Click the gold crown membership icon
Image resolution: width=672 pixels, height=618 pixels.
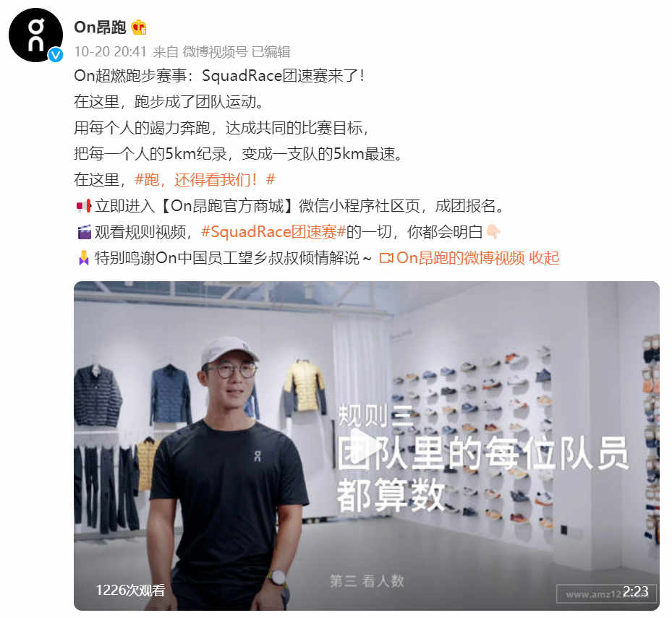tap(139, 27)
